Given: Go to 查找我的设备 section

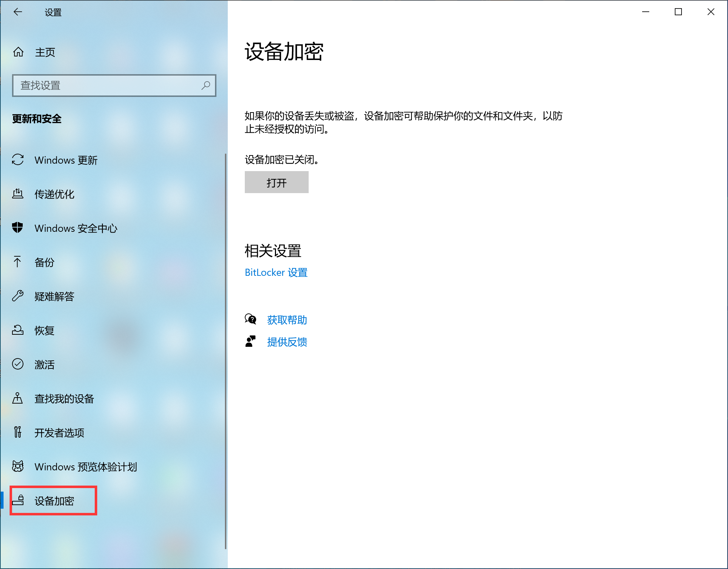Looking at the screenshot, I should (64, 399).
